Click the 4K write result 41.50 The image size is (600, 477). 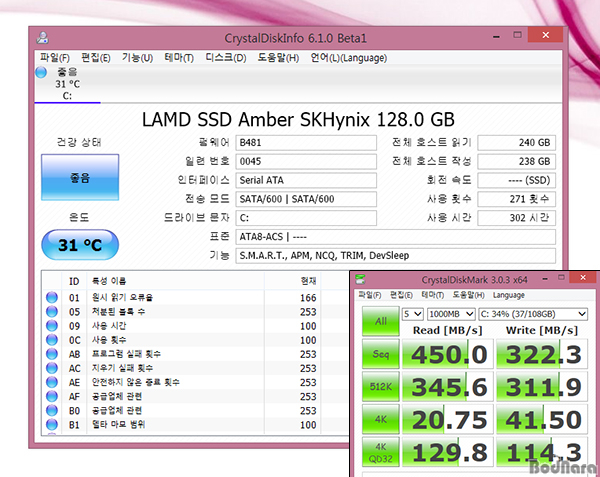pyautogui.click(x=542, y=420)
